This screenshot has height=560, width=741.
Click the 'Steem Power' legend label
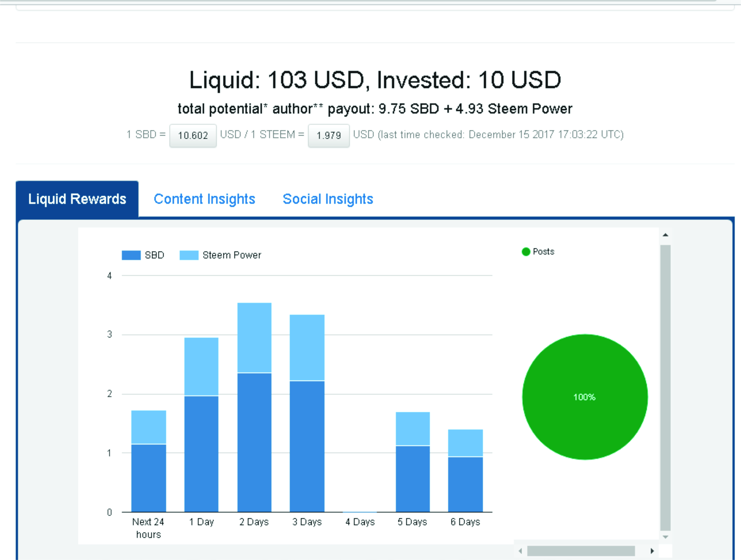pyautogui.click(x=232, y=255)
